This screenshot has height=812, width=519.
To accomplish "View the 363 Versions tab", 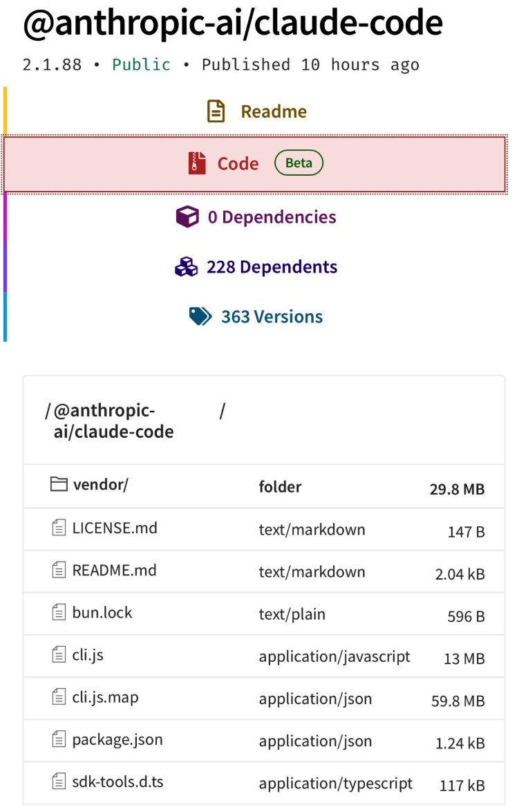I will (x=256, y=316).
